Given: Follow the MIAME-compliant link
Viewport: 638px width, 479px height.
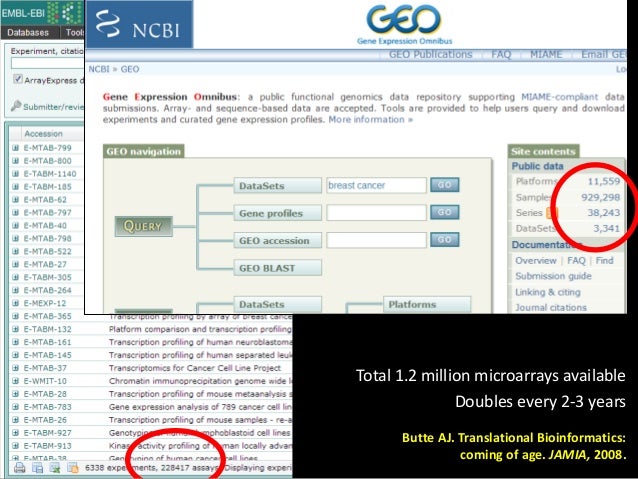Looking at the screenshot, I should pyautogui.click(x=560, y=97).
